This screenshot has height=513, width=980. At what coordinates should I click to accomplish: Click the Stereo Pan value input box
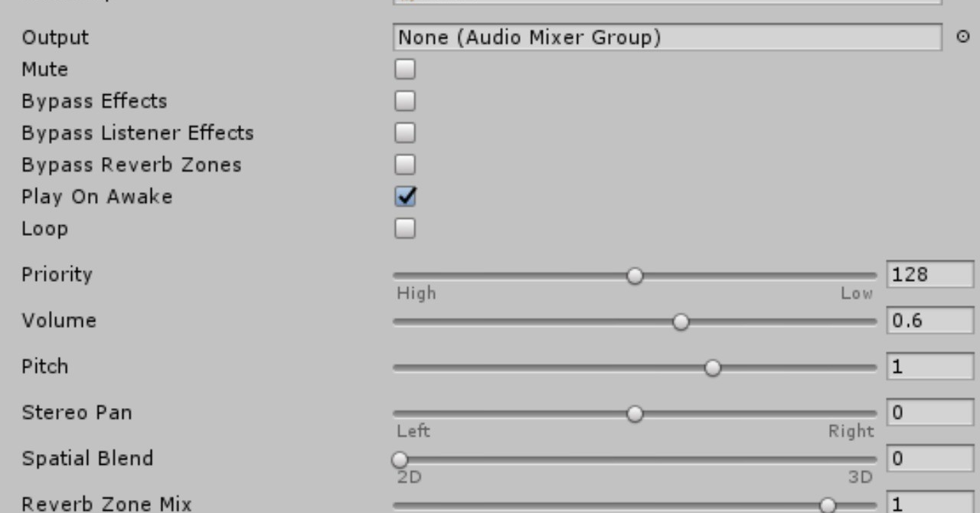929,413
